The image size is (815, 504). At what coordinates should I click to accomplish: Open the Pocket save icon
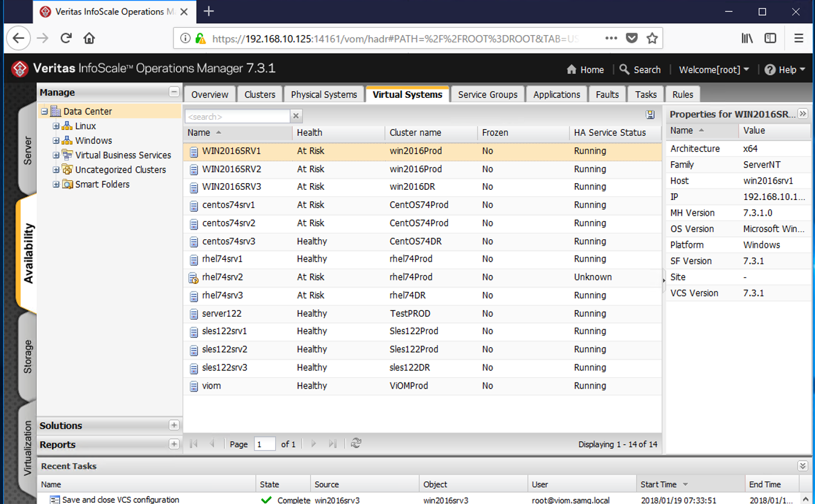(x=632, y=38)
